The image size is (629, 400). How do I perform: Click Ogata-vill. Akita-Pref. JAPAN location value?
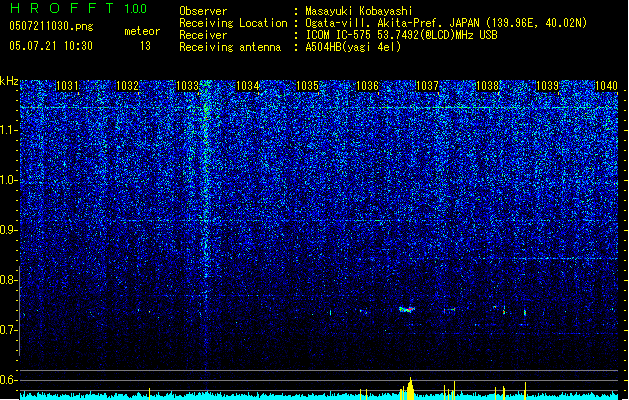[446, 23]
